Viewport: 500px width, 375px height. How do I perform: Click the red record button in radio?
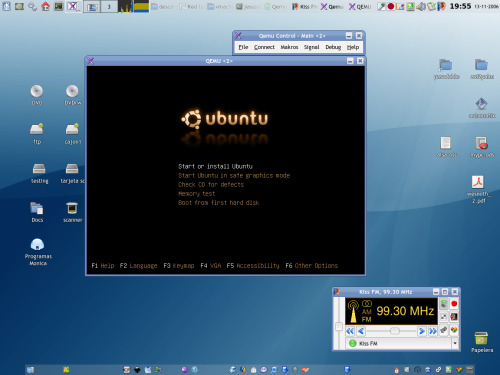click(x=454, y=304)
